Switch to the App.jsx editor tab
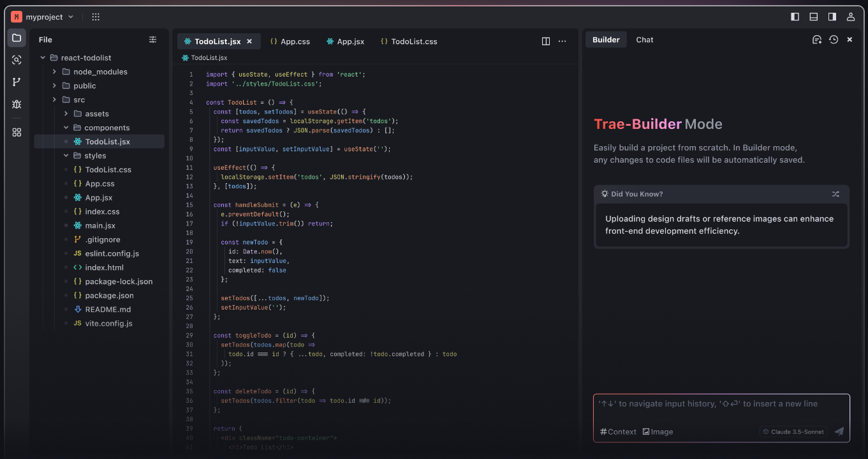The width and height of the screenshot is (868, 459). tap(345, 41)
